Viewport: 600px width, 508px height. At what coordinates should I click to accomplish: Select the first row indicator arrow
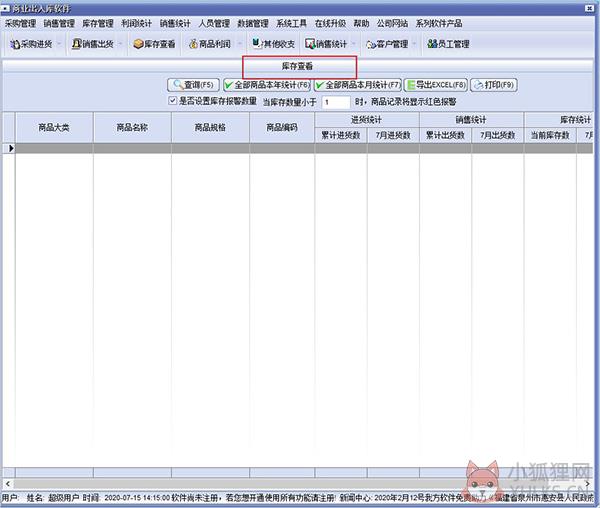[9, 148]
